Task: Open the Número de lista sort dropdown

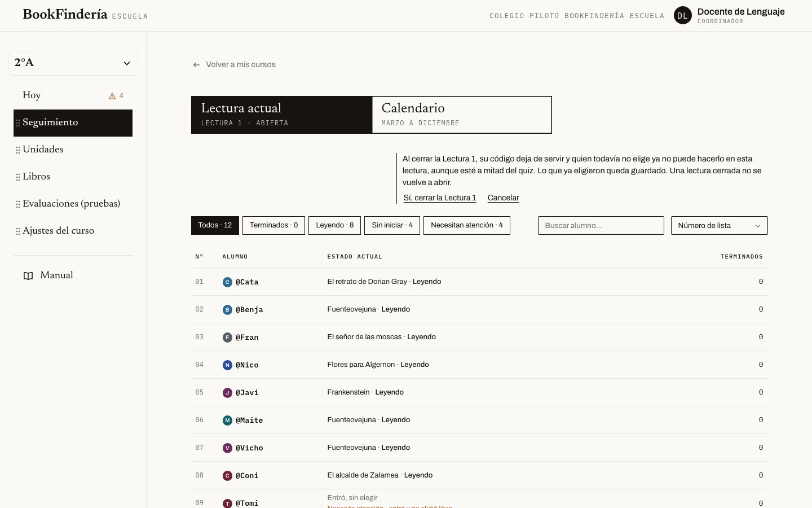Action: (719, 226)
